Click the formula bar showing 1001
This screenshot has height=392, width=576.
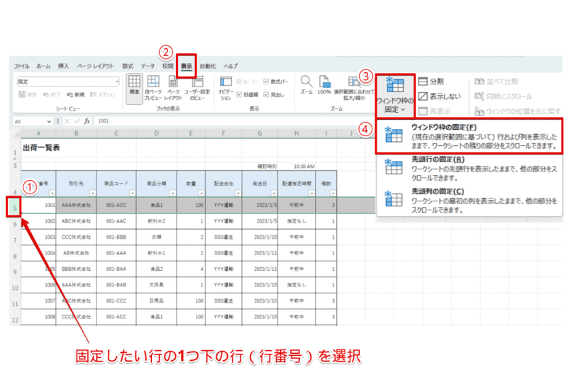point(235,121)
